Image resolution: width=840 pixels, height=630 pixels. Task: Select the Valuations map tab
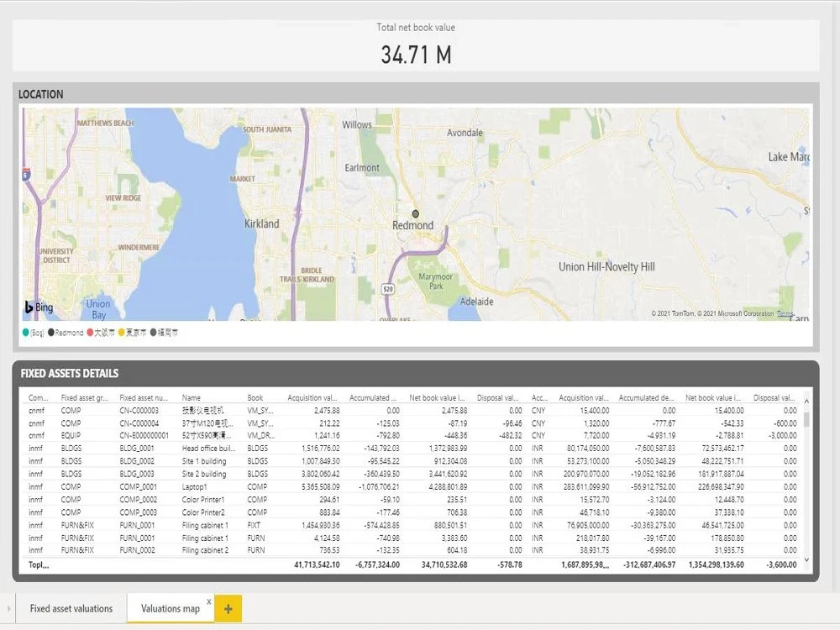tap(170, 608)
